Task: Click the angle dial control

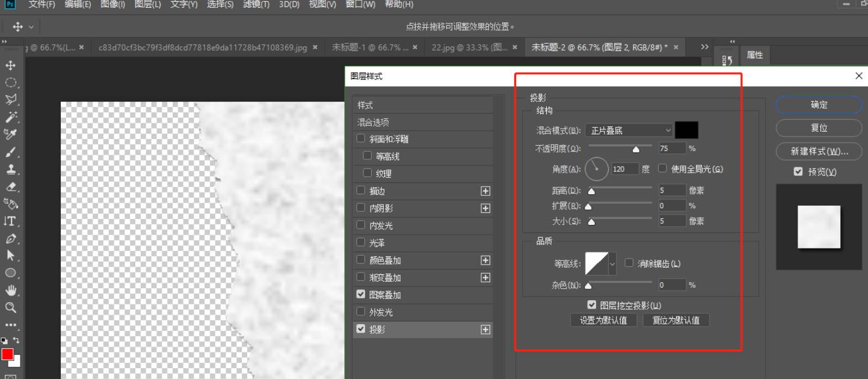Action: (597, 169)
